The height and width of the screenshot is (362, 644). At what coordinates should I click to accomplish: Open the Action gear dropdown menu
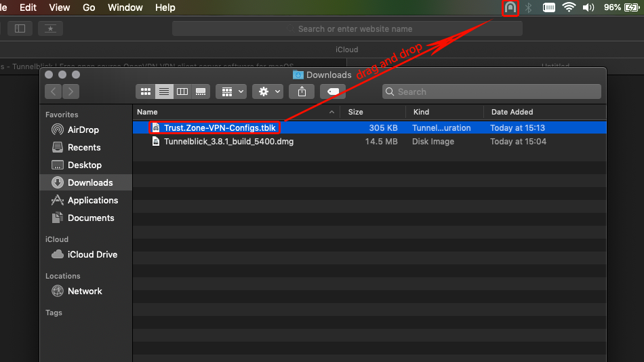point(267,92)
